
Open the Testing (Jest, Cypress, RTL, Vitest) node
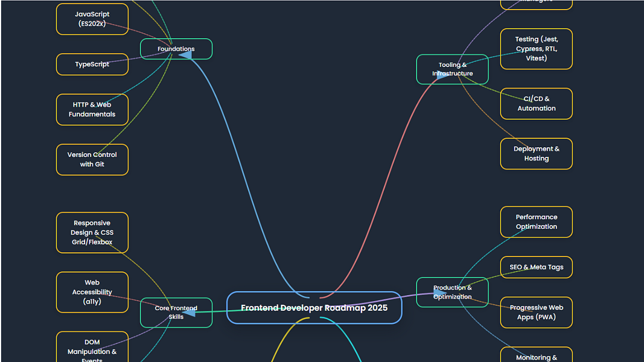[x=537, y=49]
